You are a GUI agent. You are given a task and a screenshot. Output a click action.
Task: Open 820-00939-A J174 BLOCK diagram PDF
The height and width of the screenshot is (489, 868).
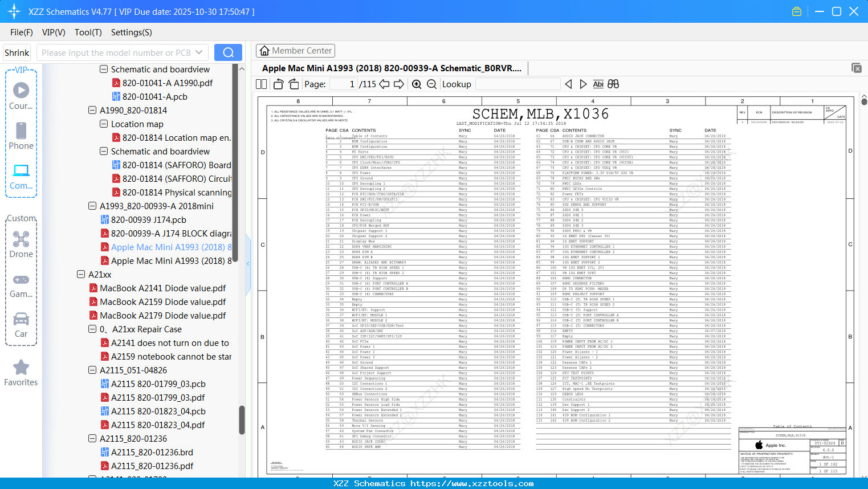tap(166, 234)
